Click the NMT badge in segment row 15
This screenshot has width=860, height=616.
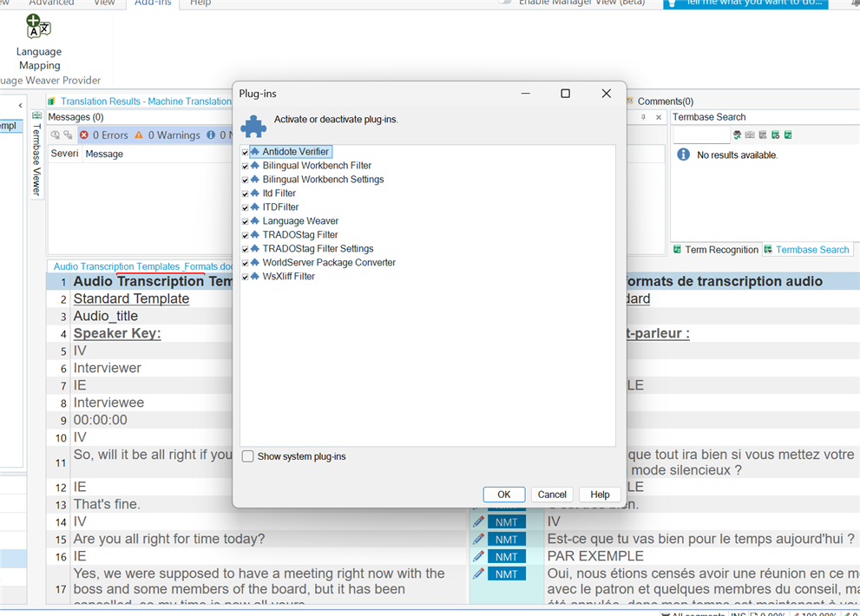506,539
